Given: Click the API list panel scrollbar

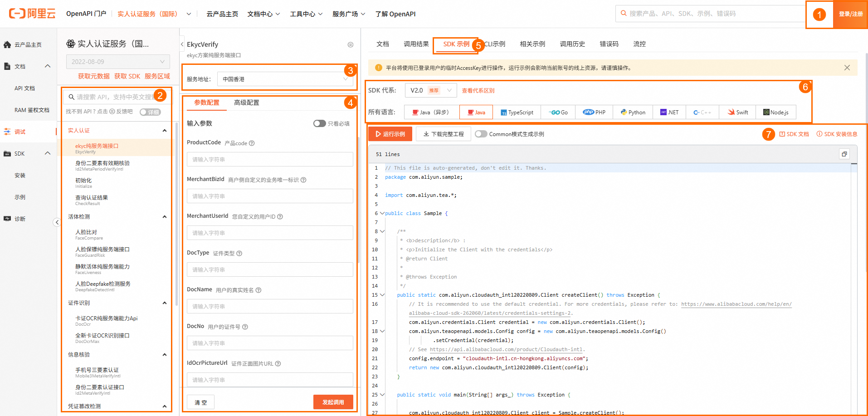Looking at the screenshot, I should pyautogui.click(x=176, y=213).
